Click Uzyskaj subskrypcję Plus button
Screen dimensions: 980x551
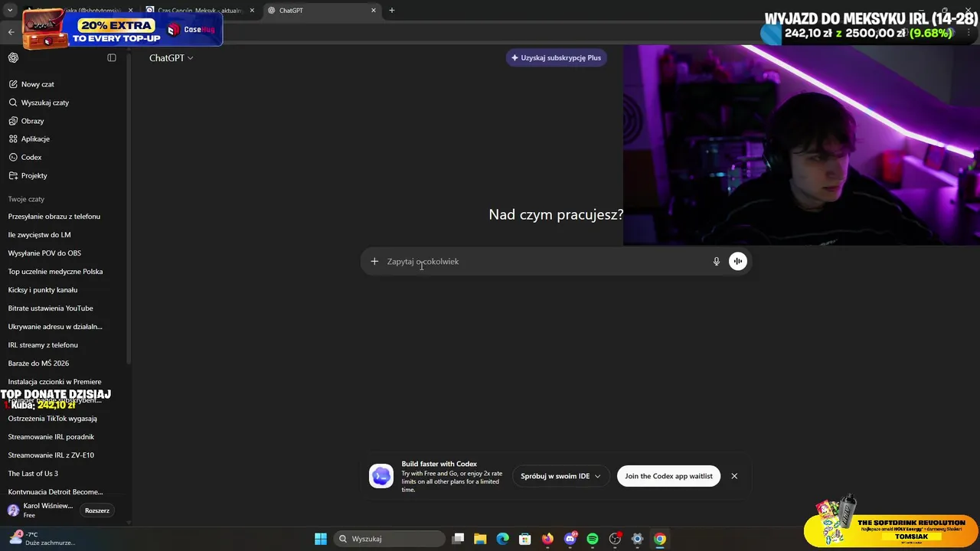[556, 57]
